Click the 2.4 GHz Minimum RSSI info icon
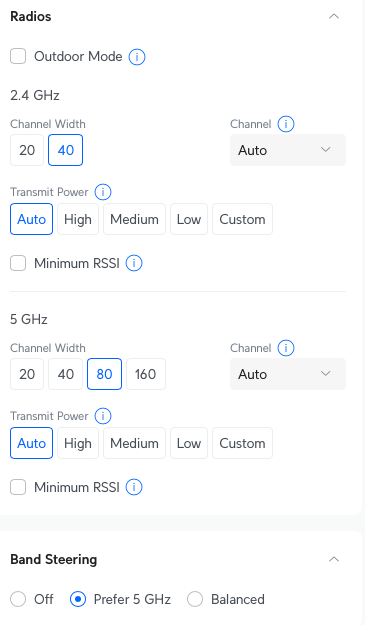 pyautogui.click(x=134, y=263)
